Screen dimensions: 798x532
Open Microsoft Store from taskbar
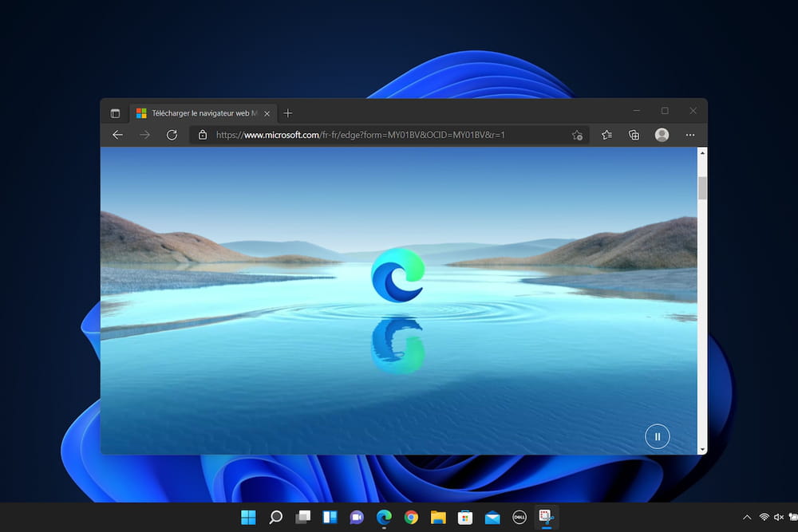point(465,518)
